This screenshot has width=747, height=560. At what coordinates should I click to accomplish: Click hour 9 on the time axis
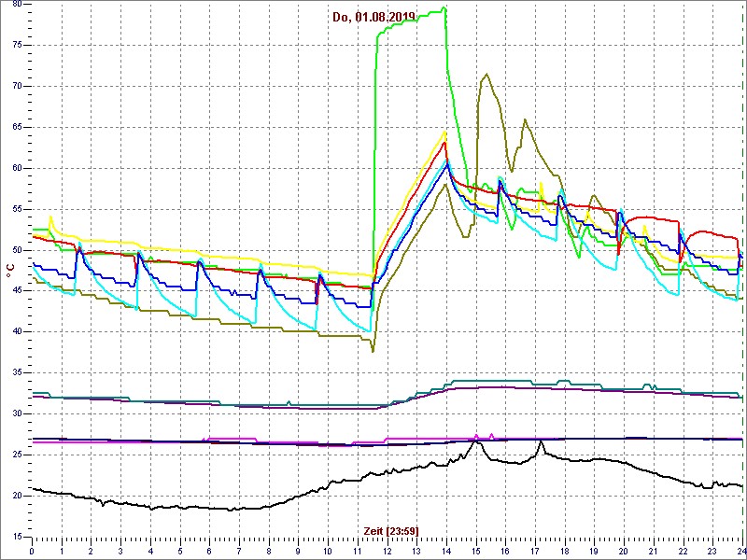(298, 551)
